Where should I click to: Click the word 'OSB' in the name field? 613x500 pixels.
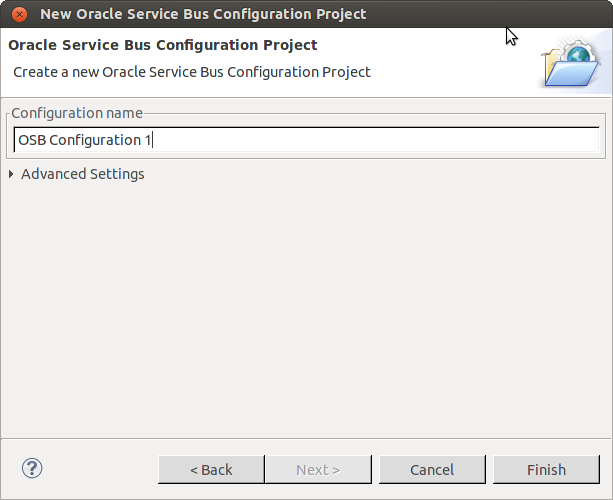pos(31,140)
